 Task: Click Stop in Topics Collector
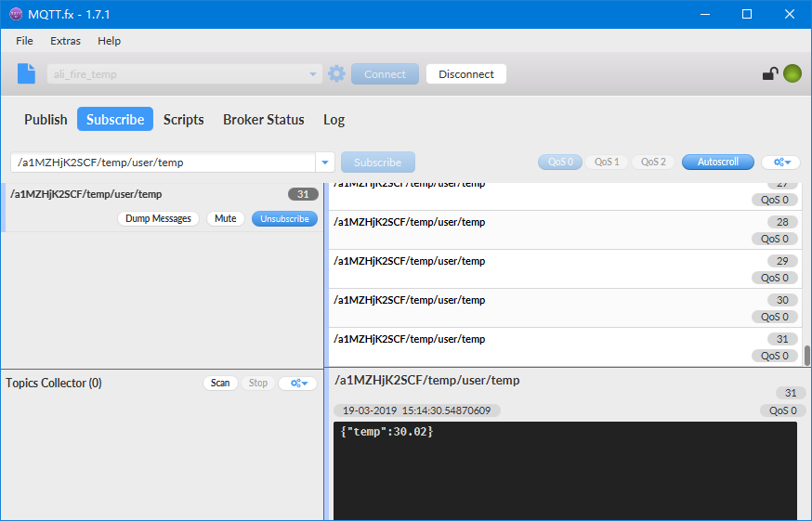(258, 383)
